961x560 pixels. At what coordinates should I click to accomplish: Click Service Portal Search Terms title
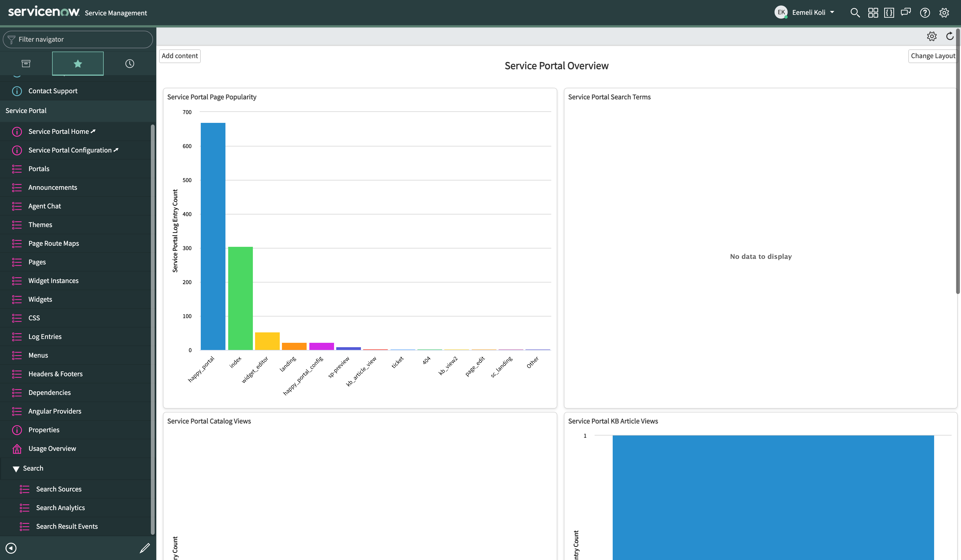click(609, 97)
